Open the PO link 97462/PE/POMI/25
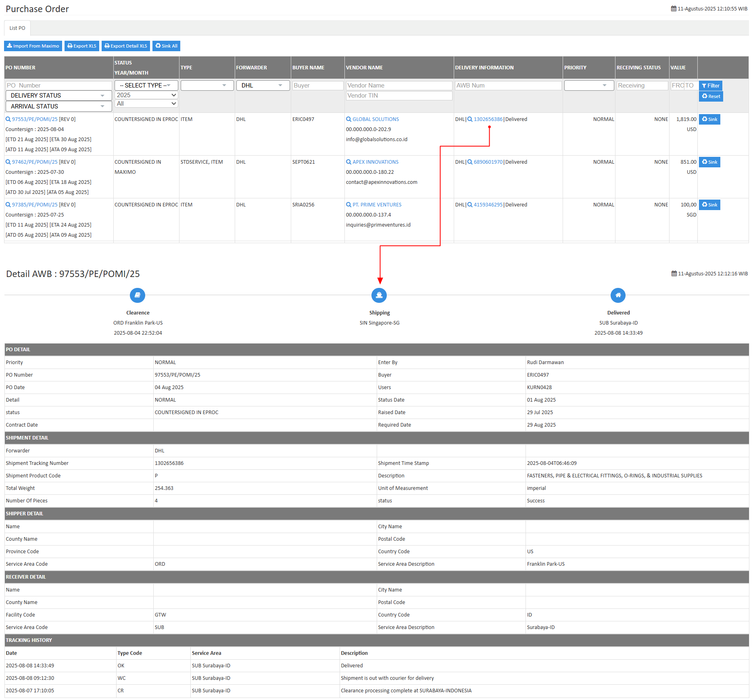 click(34, 162)
